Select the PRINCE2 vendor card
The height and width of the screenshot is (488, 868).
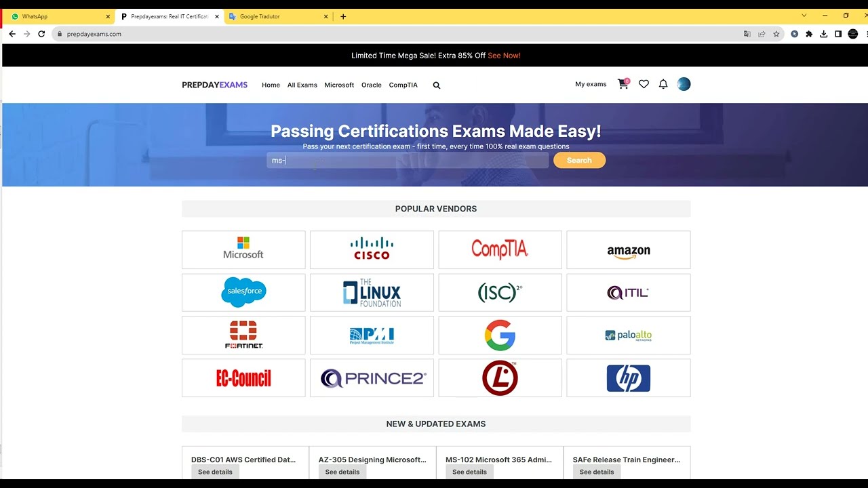[x=372, y=378]
